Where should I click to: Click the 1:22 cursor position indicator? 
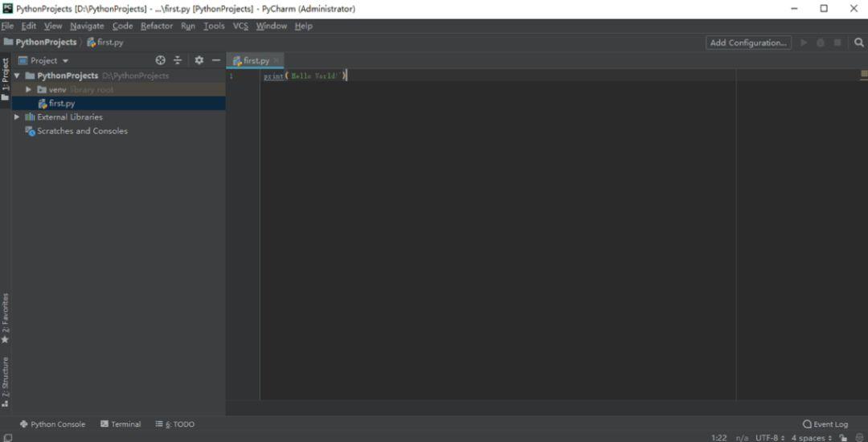pos(719,437)
